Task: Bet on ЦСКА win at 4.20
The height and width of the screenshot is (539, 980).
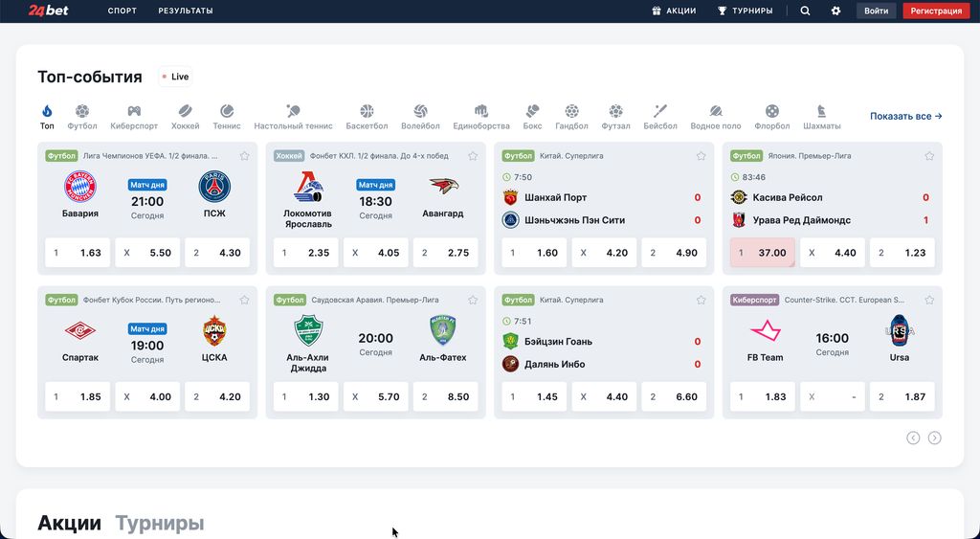Action: [x=217, y=396]
